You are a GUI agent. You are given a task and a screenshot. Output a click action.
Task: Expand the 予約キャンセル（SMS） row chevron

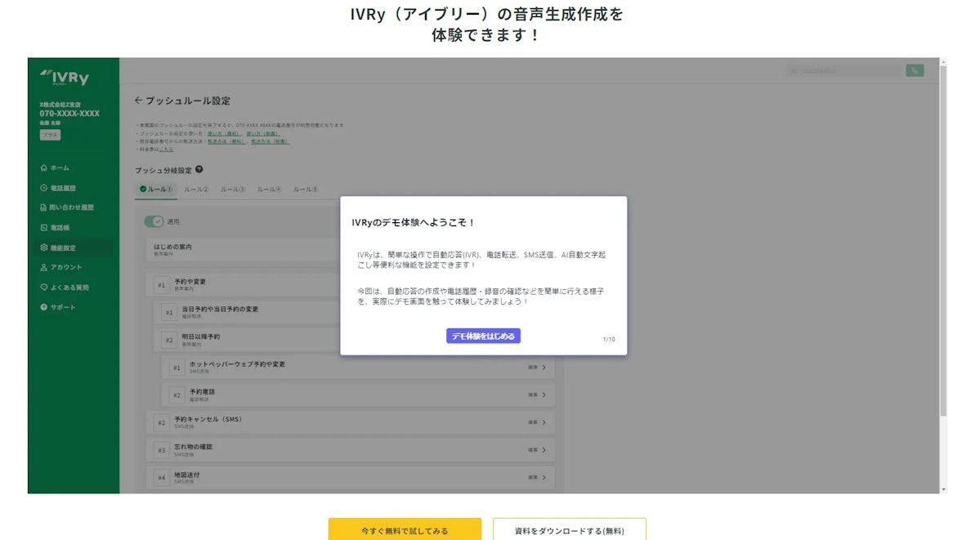click(544, 422)
